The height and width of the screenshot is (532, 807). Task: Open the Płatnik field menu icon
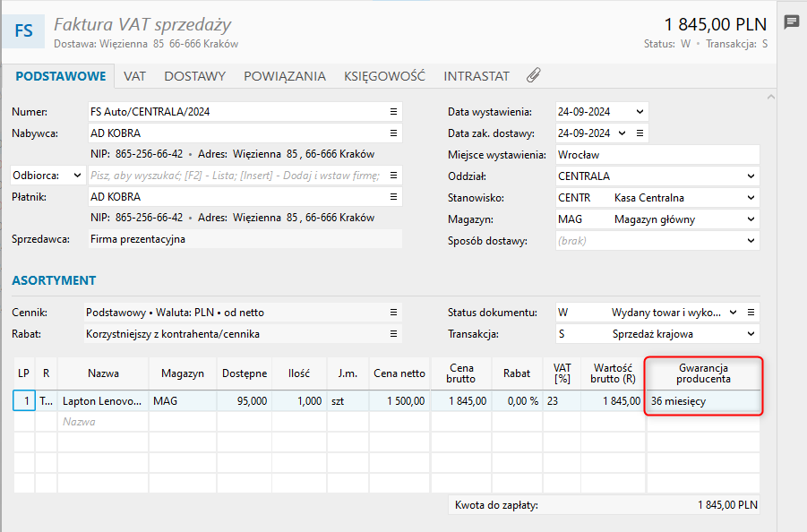tap(393, 197)
